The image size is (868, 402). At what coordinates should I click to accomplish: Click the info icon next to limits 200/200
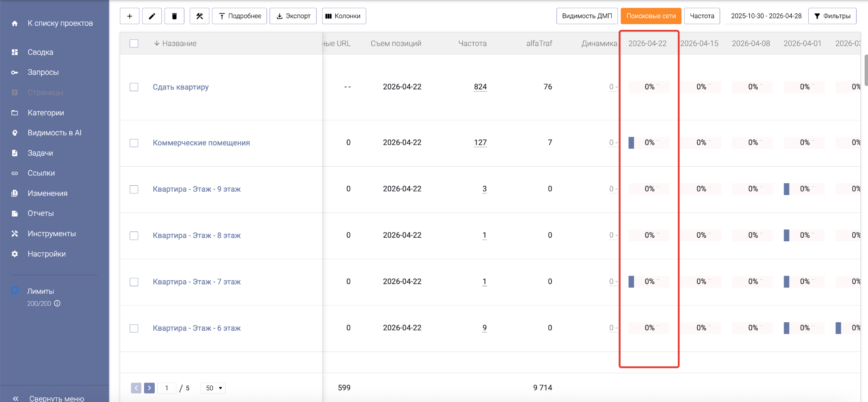[57, 304]
